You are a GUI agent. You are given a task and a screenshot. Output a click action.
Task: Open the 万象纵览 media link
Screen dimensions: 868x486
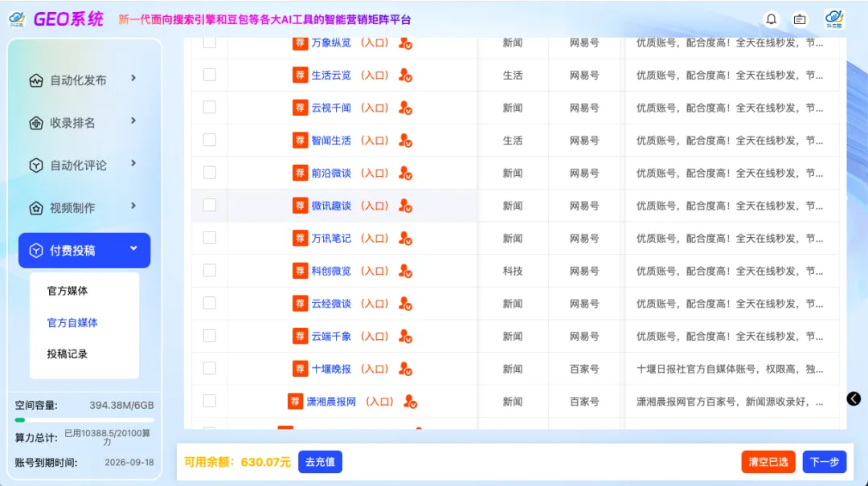click(x=331, y=43)
